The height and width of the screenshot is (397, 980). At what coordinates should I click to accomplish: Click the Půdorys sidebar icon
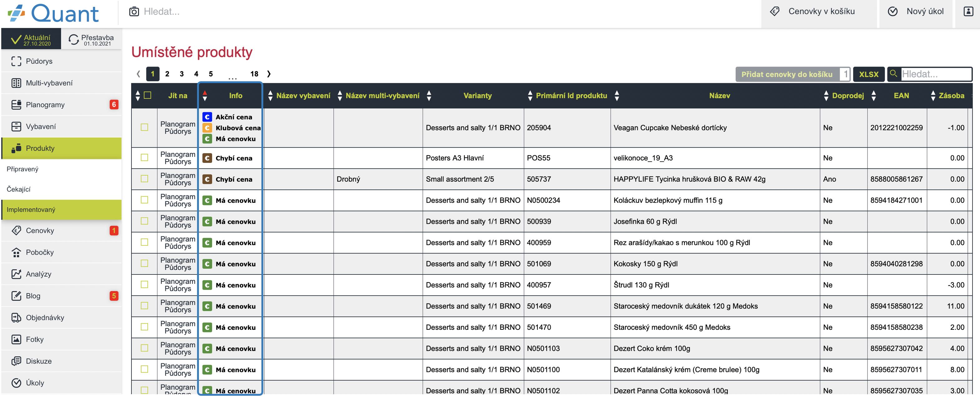16,61
